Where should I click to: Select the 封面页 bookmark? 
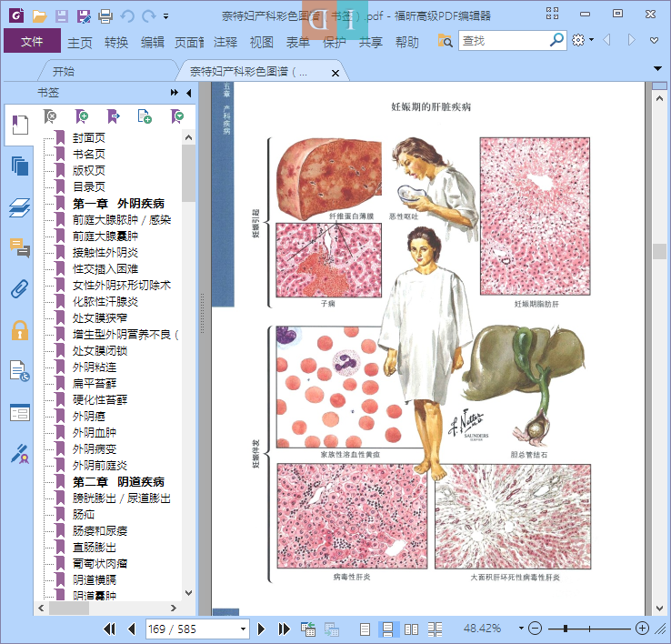pos(88,138)
